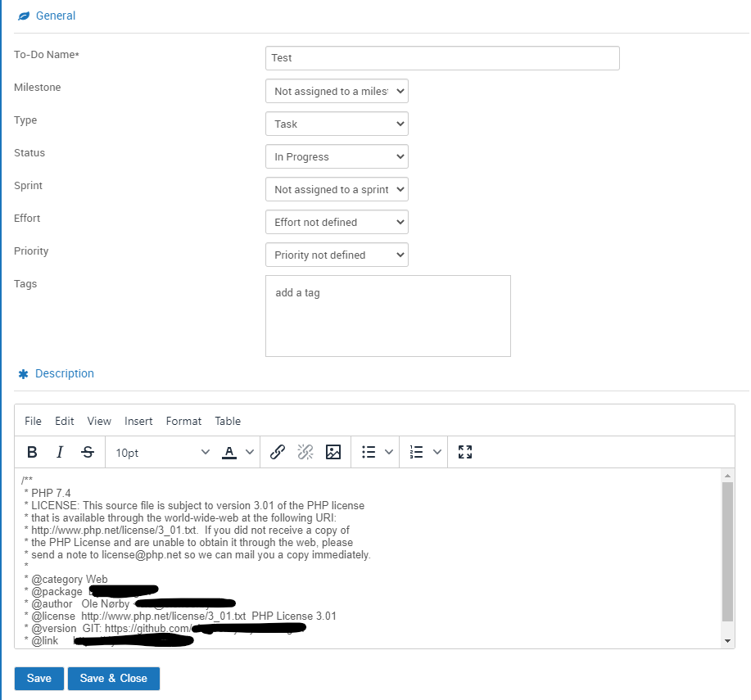Open the Status dropdown showing In Progress
Viewport: 751px width, 700px height.
pos(337,156)
